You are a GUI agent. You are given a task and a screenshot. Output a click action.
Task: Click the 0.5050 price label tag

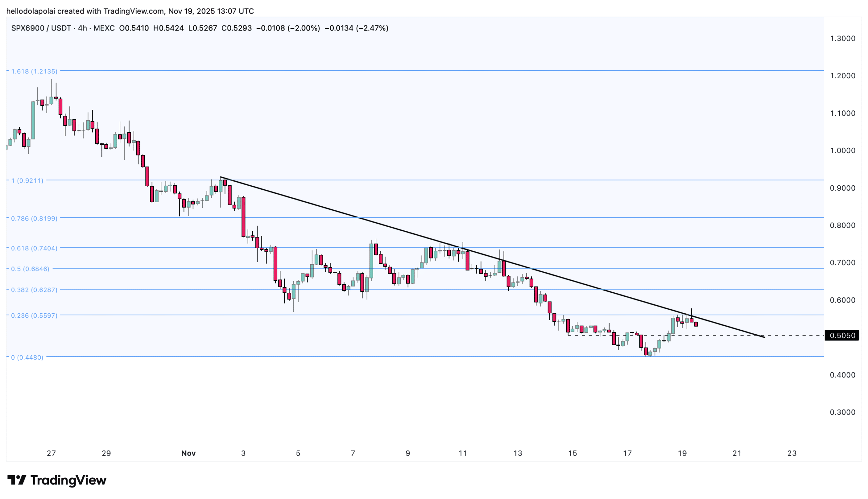[x=842, y=335]
